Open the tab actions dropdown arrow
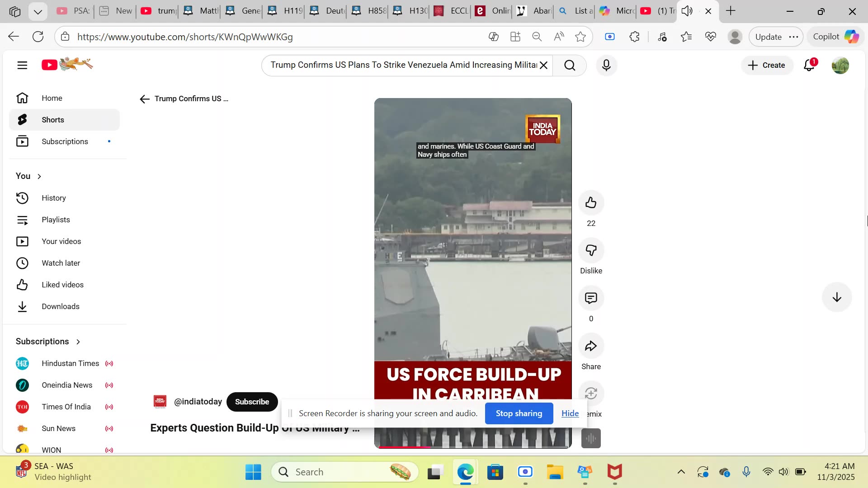 coord(38,12)
